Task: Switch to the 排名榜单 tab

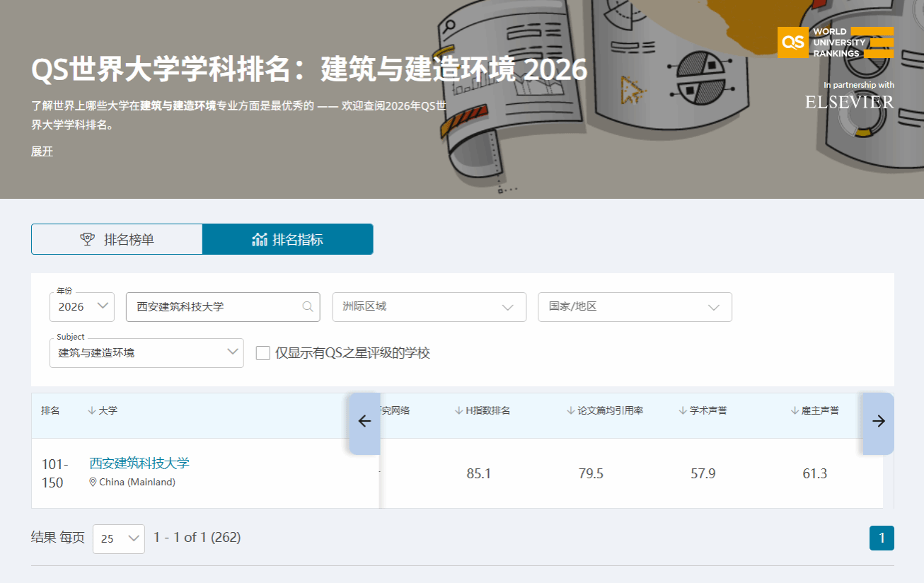Action: click(117, 239)
